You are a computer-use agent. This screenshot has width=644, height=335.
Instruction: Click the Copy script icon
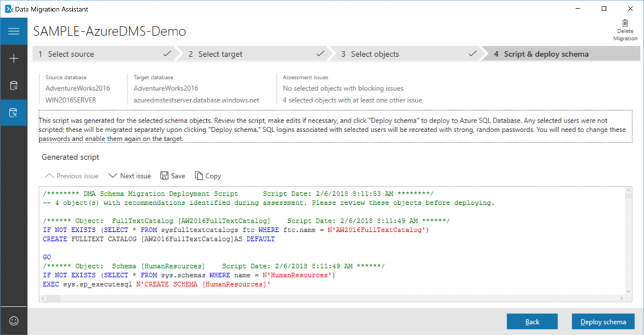199,176
